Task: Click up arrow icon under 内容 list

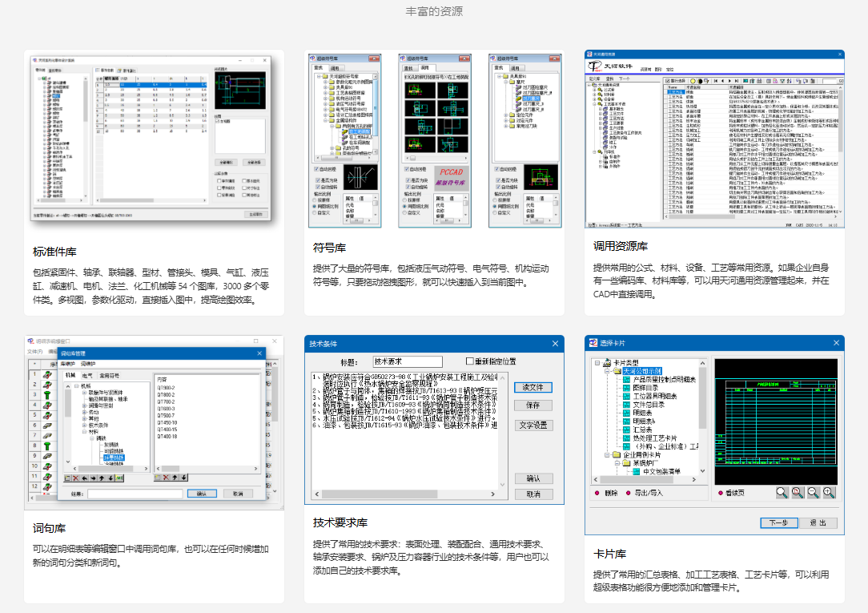Action: coord(175,478)
